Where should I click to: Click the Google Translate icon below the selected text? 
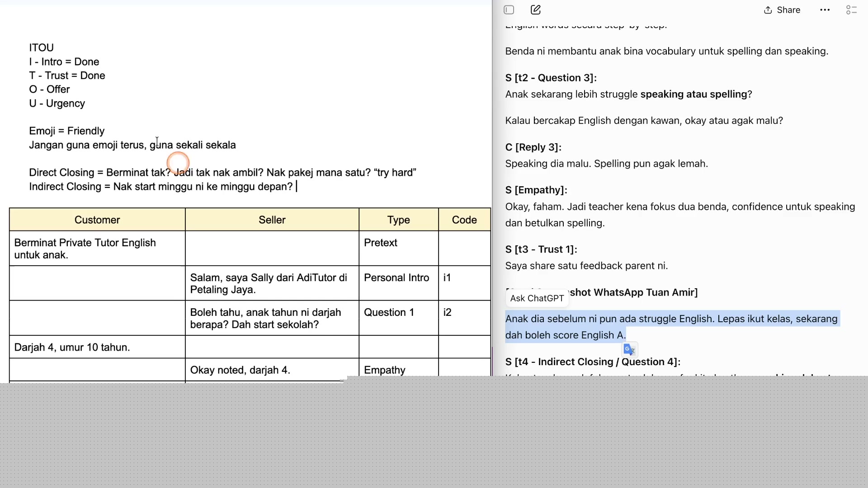point(630,349)
